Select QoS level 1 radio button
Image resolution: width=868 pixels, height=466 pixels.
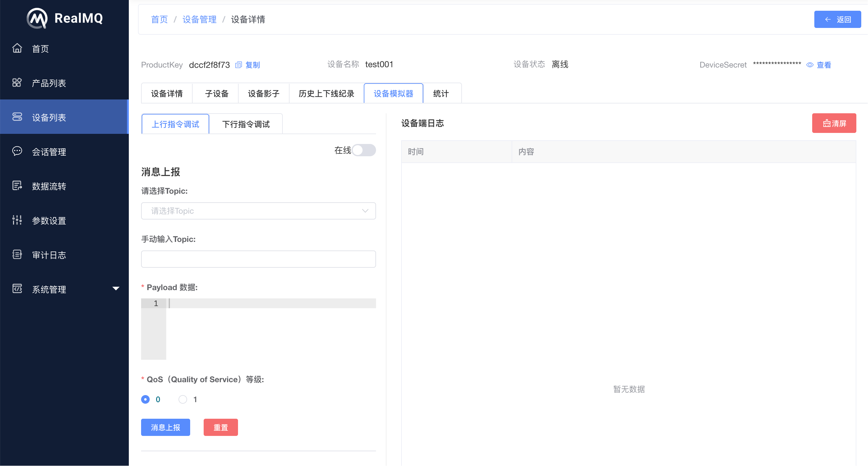[x=182, y=399]
